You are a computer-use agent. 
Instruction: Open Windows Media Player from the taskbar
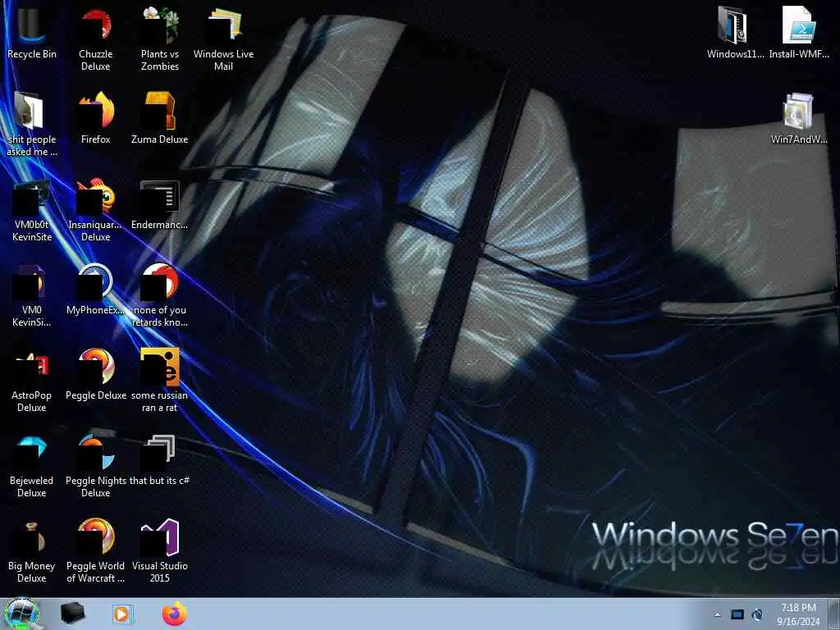tap(122, 614)
